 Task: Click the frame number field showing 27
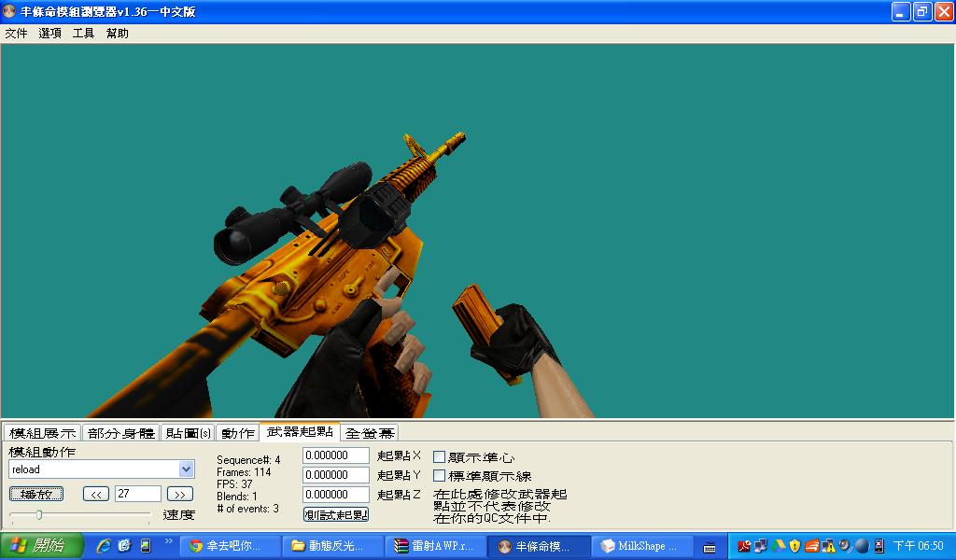click(x=138, y=494)
